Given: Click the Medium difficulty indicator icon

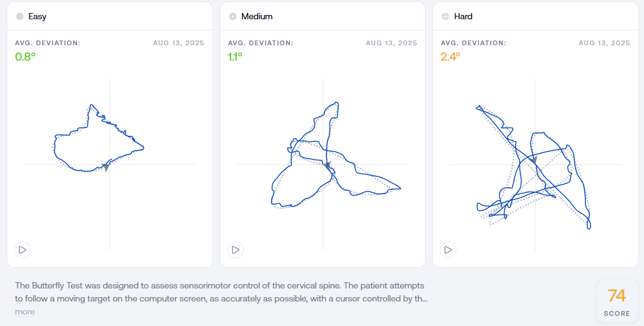Looking at the screenshot, I should [x=233, y=16].
